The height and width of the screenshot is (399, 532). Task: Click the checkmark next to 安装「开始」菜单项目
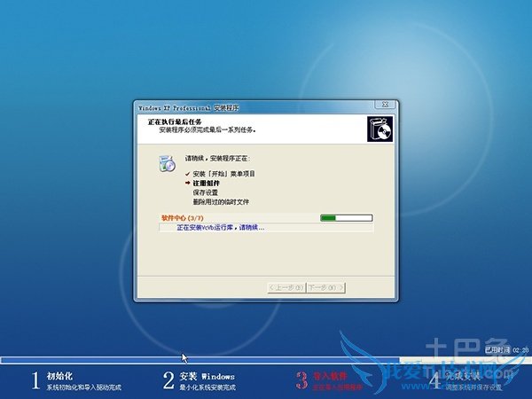[188, 174]
